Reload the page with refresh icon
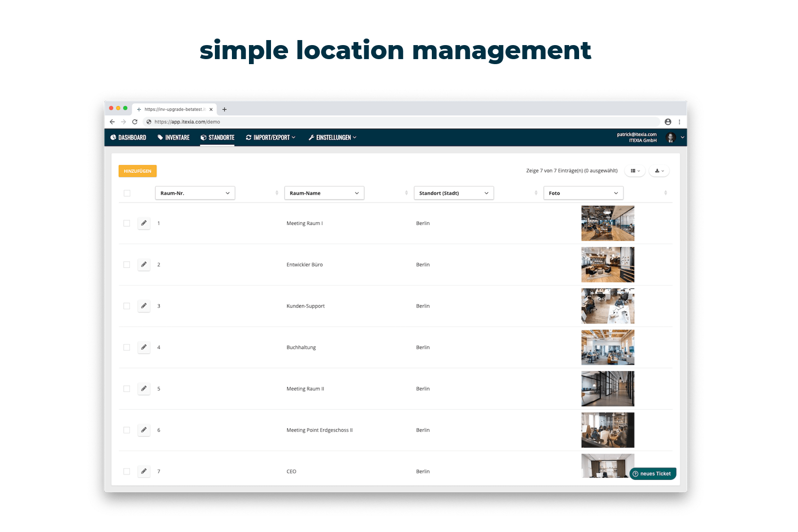Image resolution: width=798 pixels, height=532 pixels. point(135,122)
